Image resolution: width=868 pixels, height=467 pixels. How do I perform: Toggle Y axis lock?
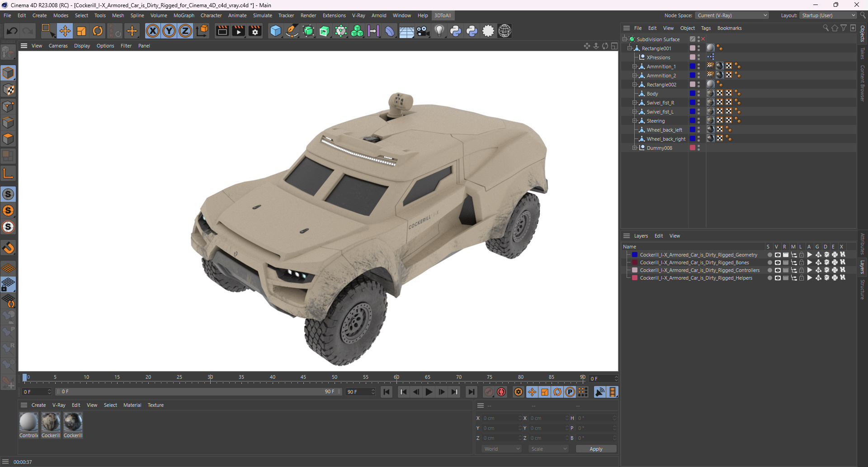tap(169, 31)
